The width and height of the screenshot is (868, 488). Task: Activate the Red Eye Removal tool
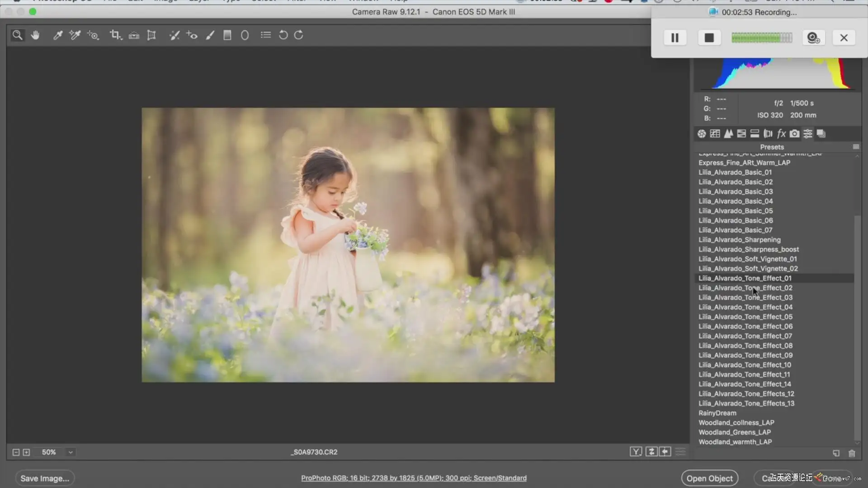pyautogui.click(x=192, y=35)
